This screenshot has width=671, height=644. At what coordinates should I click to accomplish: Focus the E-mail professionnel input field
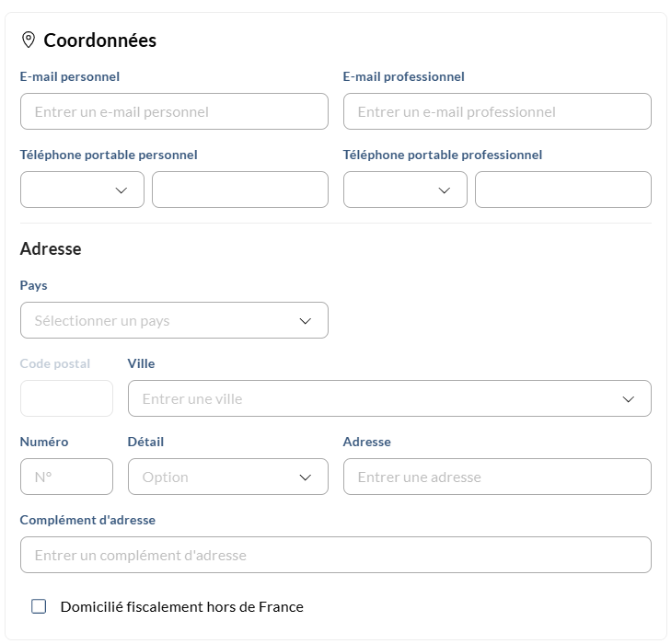tap(497, 111)
